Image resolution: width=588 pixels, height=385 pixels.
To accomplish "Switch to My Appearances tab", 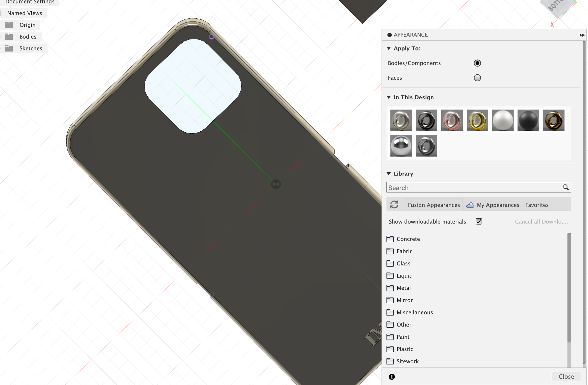I will tap(498, 205).
